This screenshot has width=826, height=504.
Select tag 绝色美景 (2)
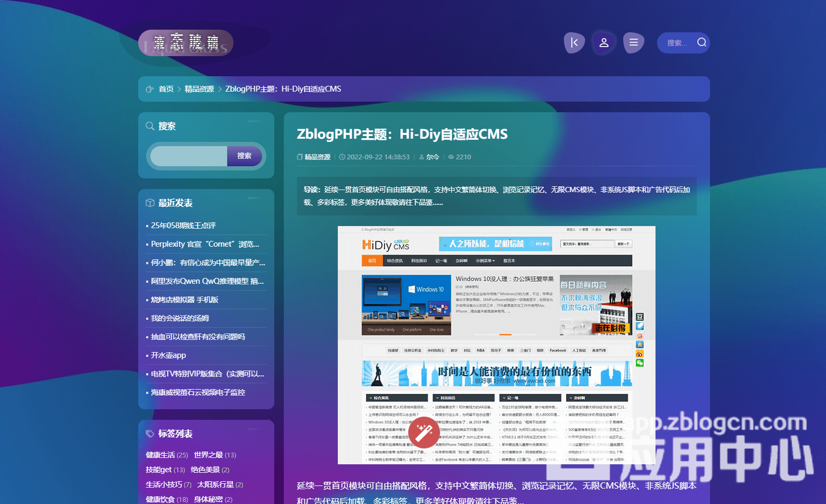210,470
